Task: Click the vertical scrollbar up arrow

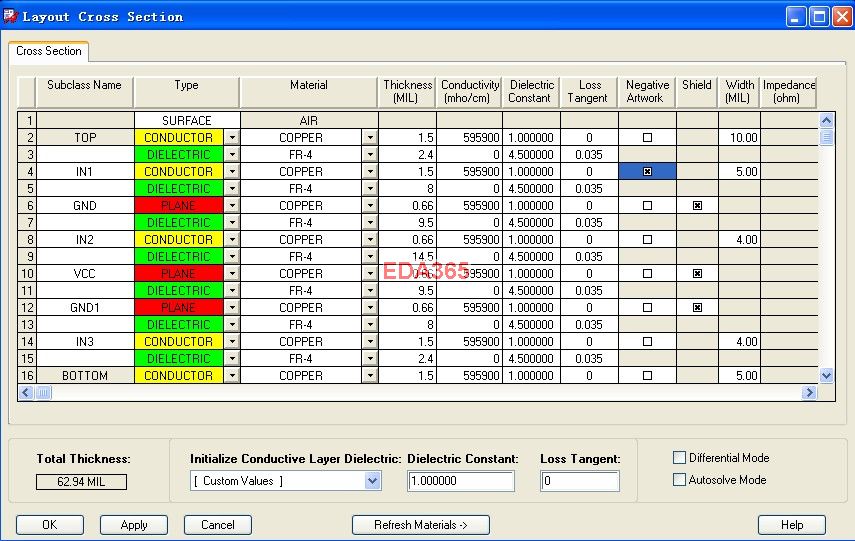Action: [826, 121]
